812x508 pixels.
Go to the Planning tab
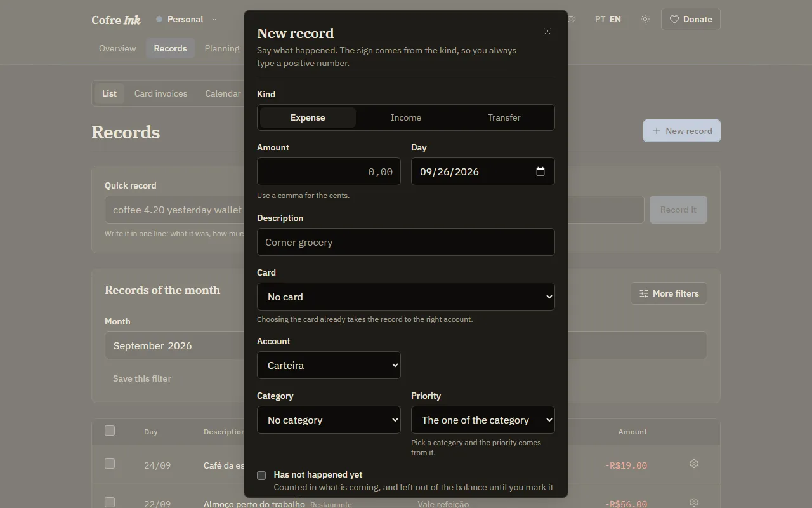point(222,48)
